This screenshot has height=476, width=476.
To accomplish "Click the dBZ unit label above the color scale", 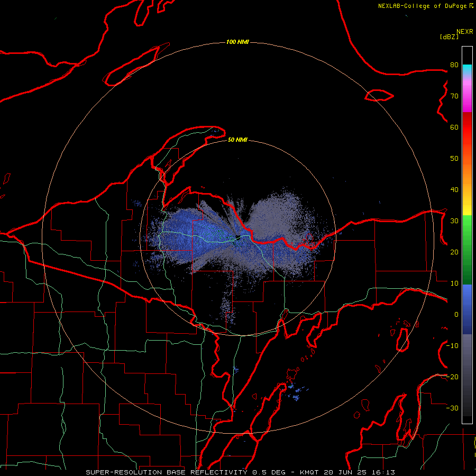I will 449,37.
